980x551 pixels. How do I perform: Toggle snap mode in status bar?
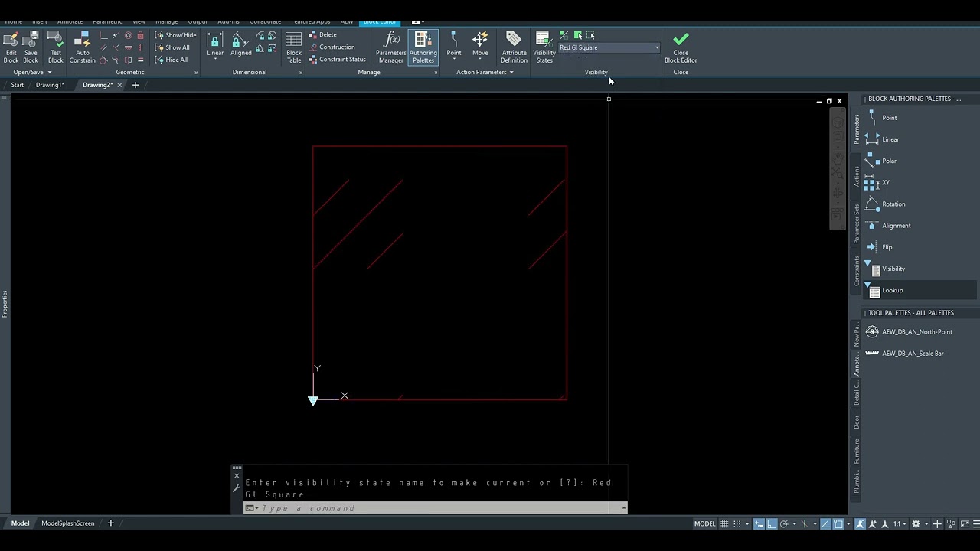[737, 524]
